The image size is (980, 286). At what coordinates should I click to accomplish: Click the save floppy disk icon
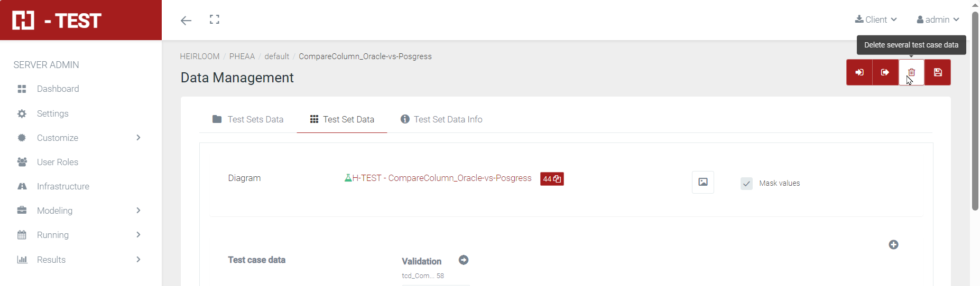938,72
